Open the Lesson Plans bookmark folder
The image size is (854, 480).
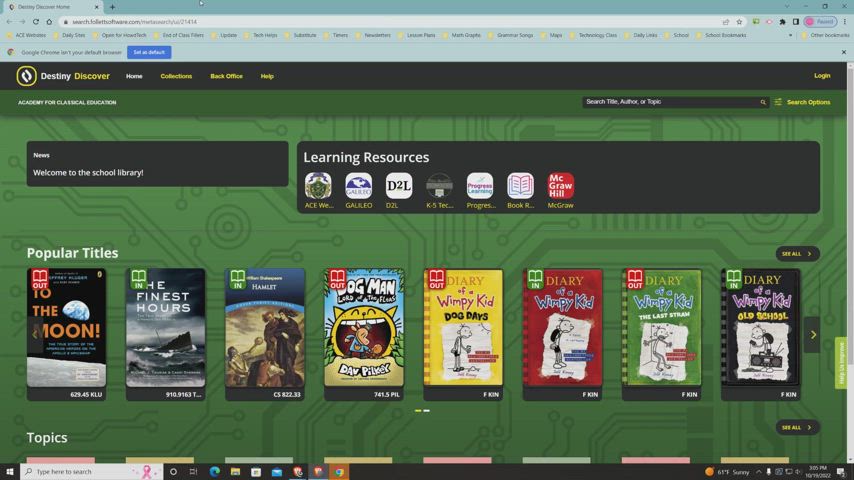pyautogui.click(x=417, y=35)
